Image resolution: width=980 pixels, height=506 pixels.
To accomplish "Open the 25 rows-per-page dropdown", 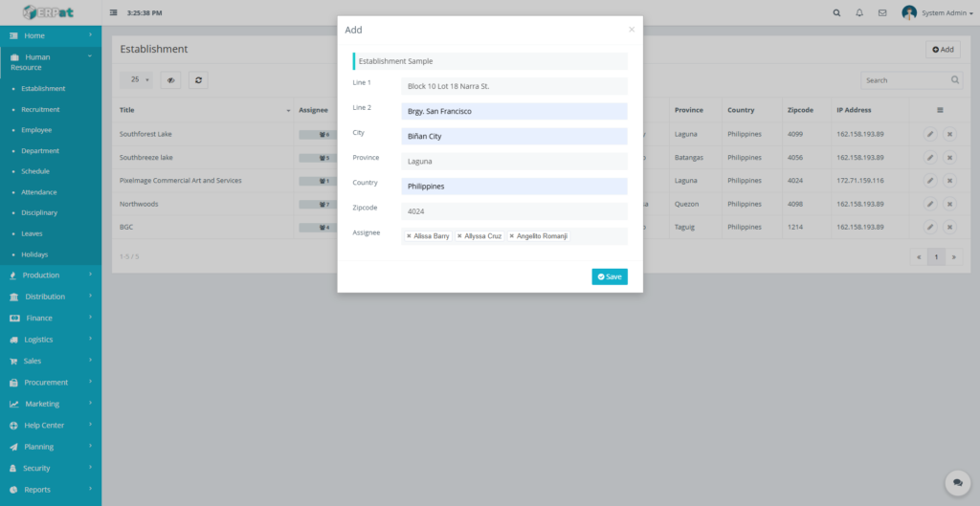I will pyautogui.click(x=136, y=80).
